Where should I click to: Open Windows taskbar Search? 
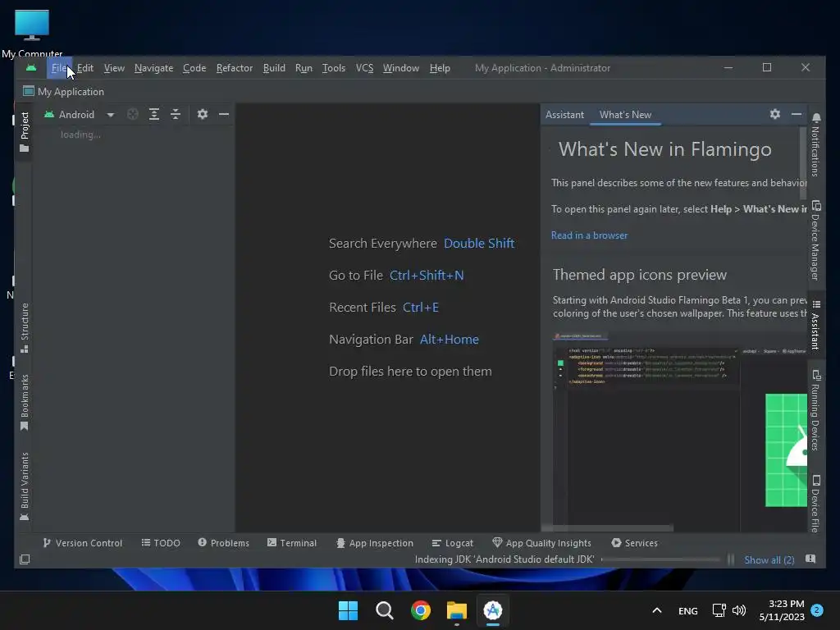coord(384,610)
